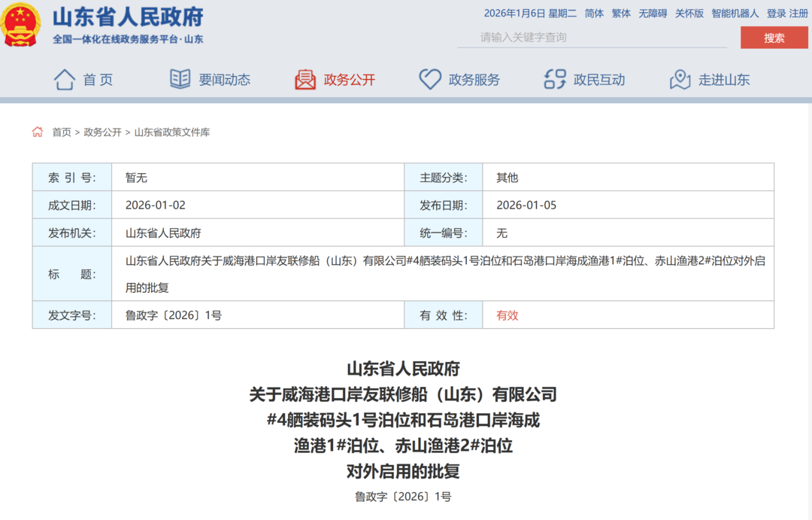Click the red envelope icon for 政务公开
This screenshot has width=812, height=520.
(x=305, y=80)
